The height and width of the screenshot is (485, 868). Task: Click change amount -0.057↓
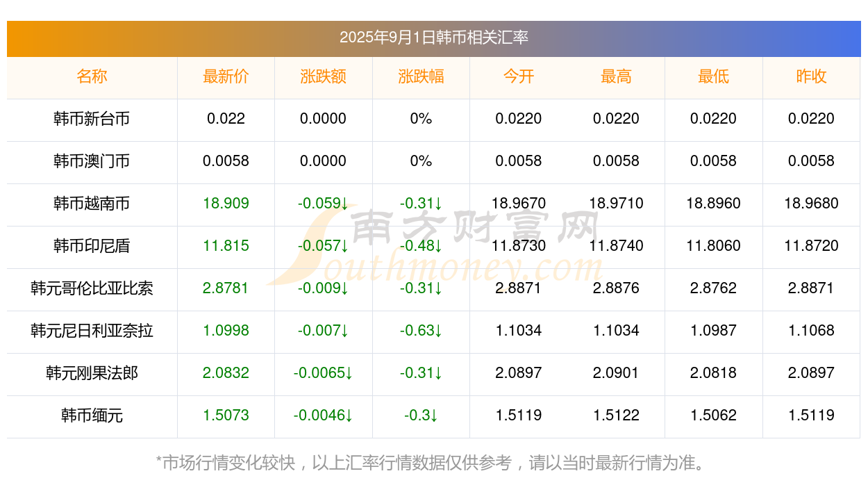coord(324,246)
